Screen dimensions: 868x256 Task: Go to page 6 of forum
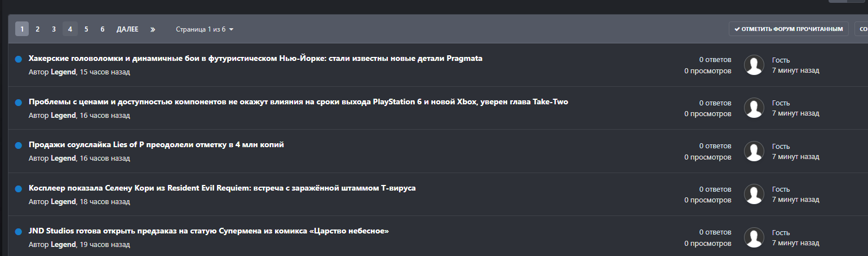[102, 29]
